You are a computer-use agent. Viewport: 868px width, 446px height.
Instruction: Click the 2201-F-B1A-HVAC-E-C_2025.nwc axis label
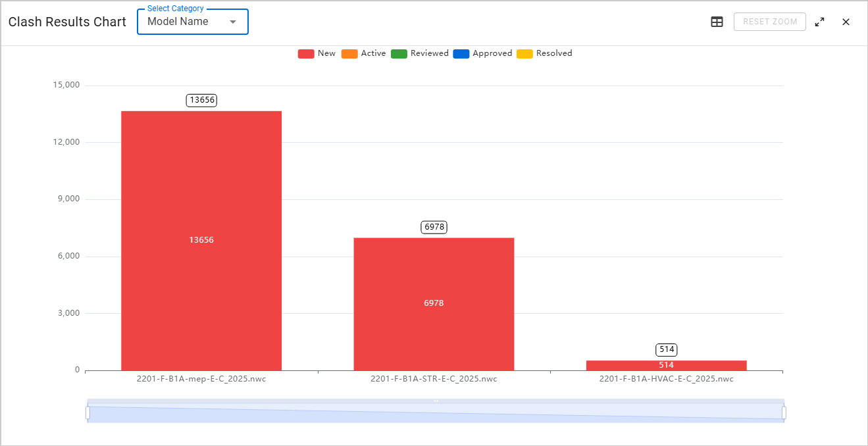point(666,379)
